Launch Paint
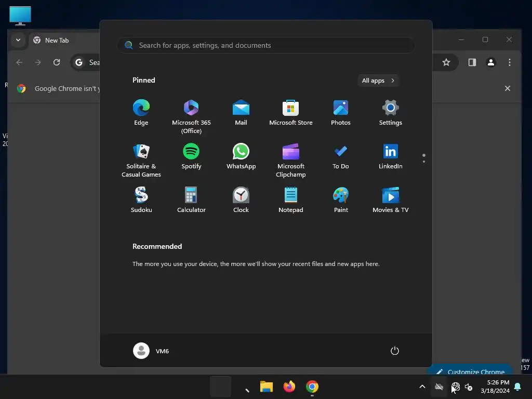The width and height of the screenshot is (532, 399). 341,200
